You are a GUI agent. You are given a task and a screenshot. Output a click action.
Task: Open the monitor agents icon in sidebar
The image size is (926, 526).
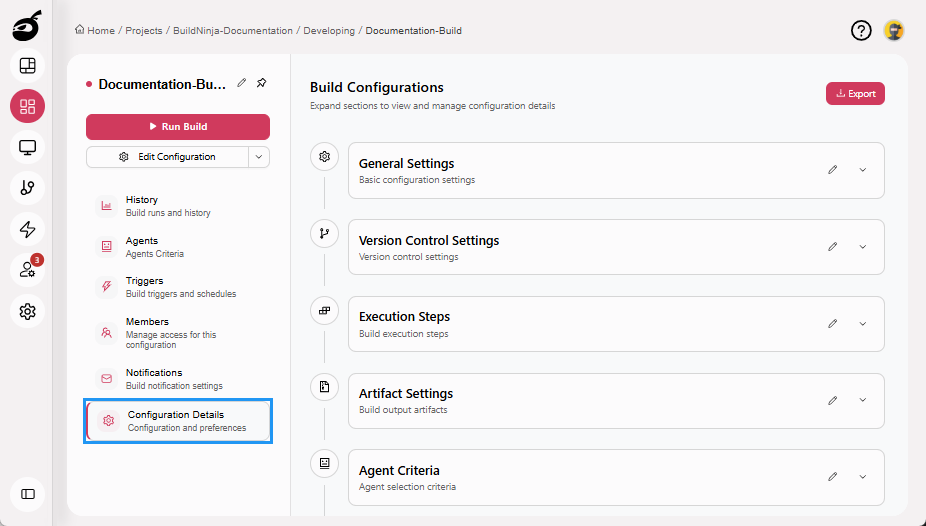coord(27,147)
